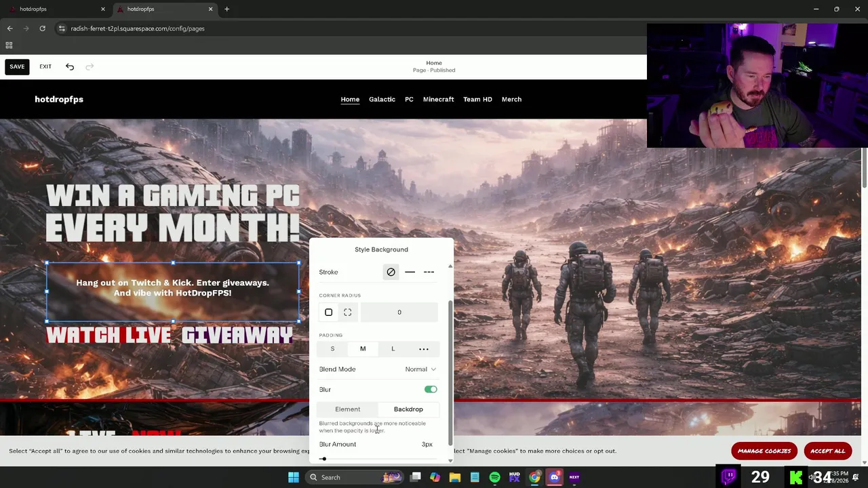Click the WATCH LIVE button

point(108,335)
